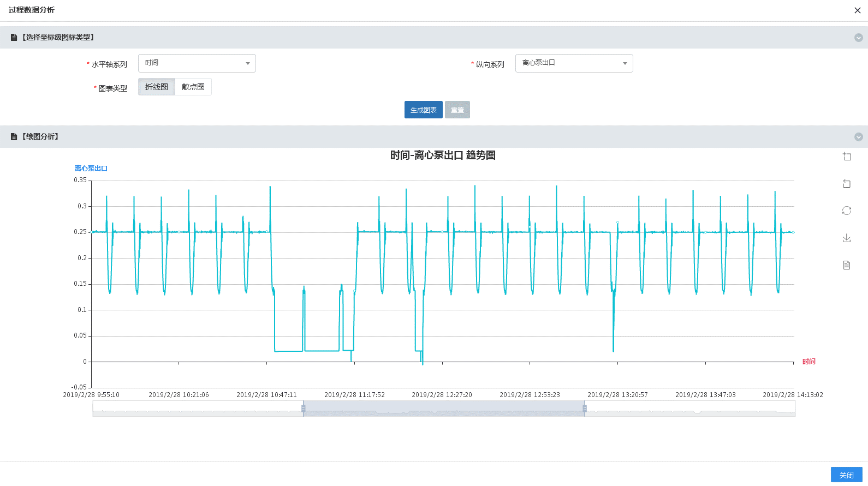
Task: Click the left handle of the zoom slider
Action: click(304, 409)
